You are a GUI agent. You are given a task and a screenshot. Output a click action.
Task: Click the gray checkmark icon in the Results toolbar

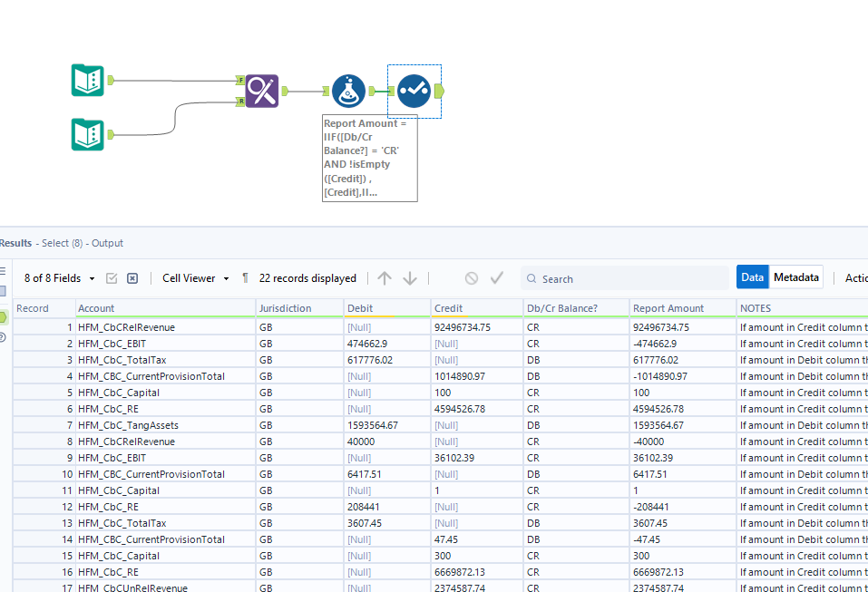[497, 278]
